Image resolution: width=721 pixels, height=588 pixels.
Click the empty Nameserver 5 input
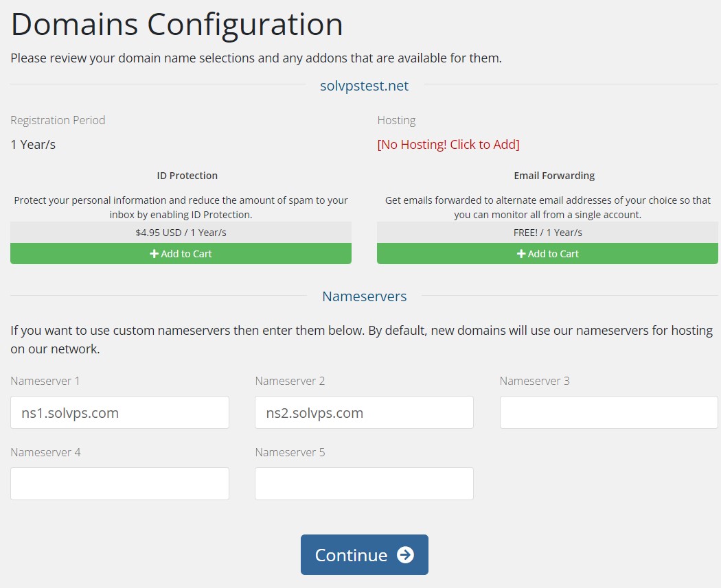(364, 484)
